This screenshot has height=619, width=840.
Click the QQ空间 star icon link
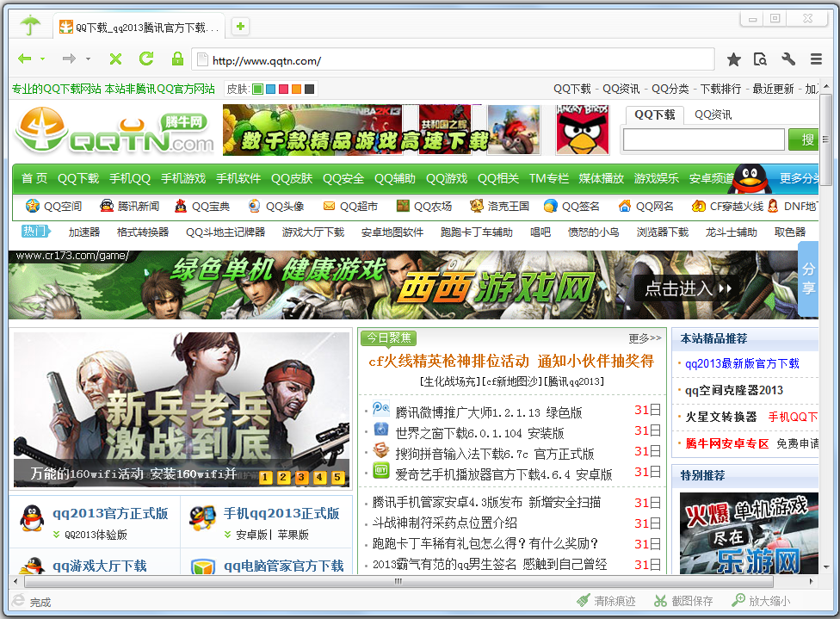(32, 206)
